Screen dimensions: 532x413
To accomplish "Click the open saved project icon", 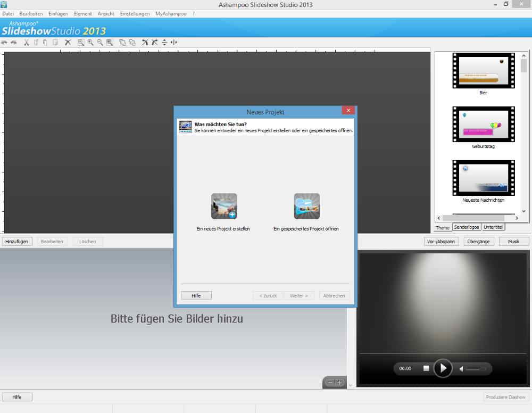I will (x=306, y=206).
